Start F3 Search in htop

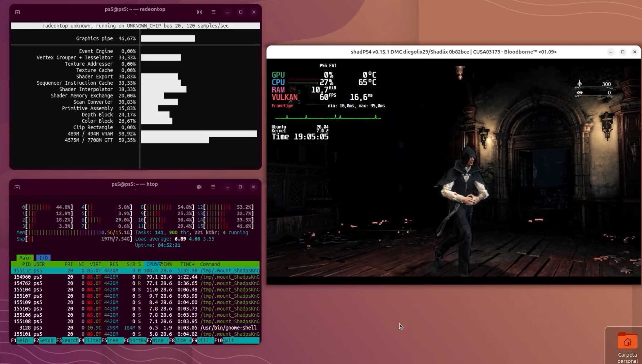pyautogui.click(x=67, y=340)
